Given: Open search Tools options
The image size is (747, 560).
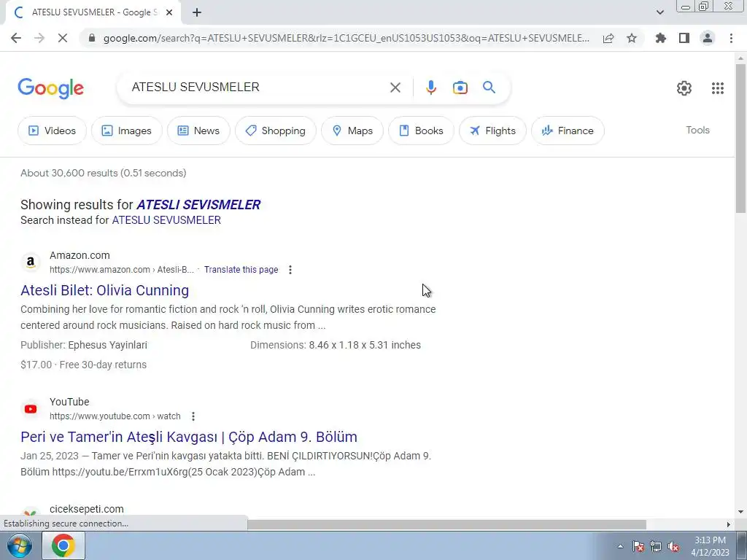Looking at the screenshot, I should coord(697,130).
